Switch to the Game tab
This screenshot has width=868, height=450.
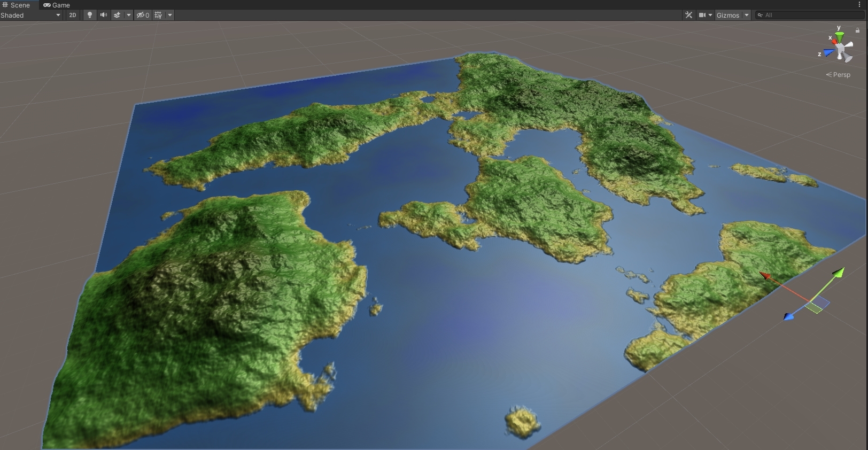(x=57, y=5)
